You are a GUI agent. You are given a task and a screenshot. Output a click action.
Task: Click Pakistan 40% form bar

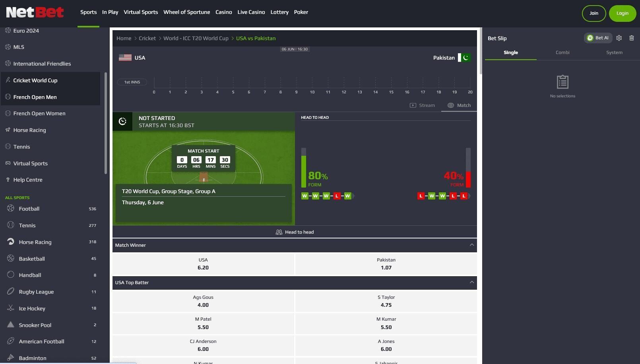[468, 168]
